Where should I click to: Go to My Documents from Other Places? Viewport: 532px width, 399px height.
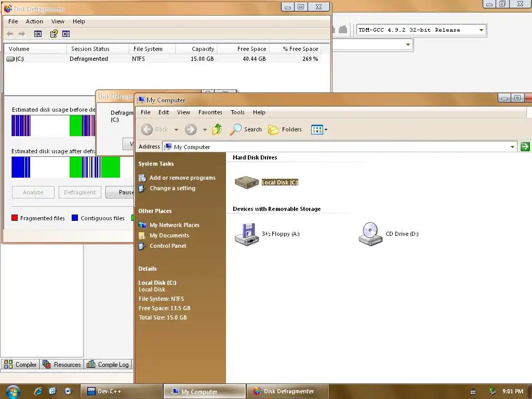click(169, 235)
